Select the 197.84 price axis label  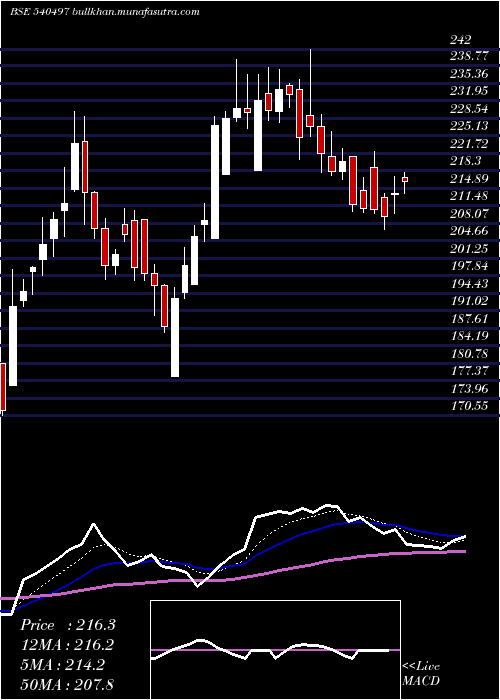[469, 266]
